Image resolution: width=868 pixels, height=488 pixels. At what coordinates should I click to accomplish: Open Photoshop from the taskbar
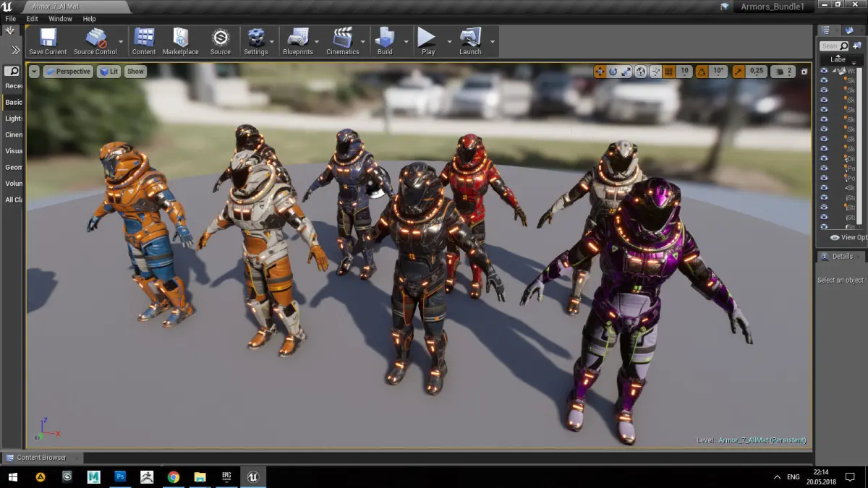tap(120, 477)
